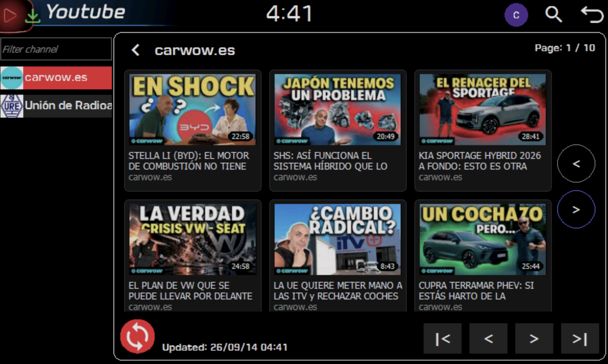Click the title EL PLAN DE VW QUE SE PUEDE
The height and width of the screenshot is (364, 608).
click(190, 291)
